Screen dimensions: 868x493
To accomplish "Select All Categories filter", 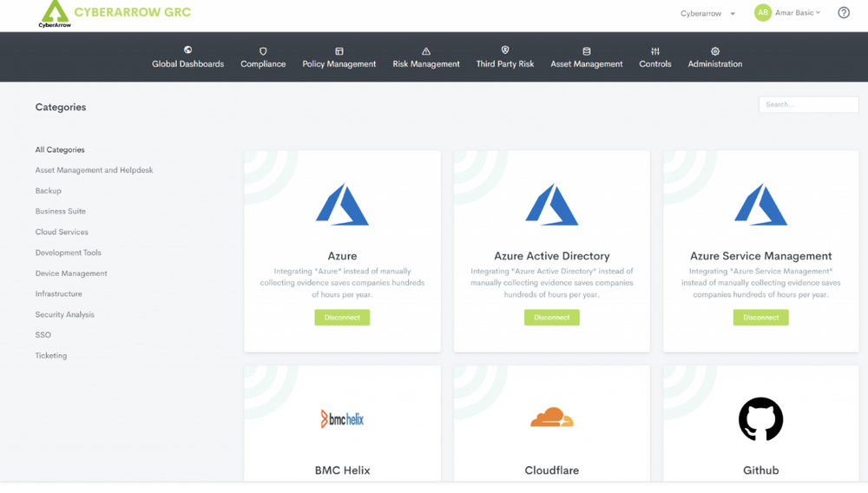I will pos(60,149).
